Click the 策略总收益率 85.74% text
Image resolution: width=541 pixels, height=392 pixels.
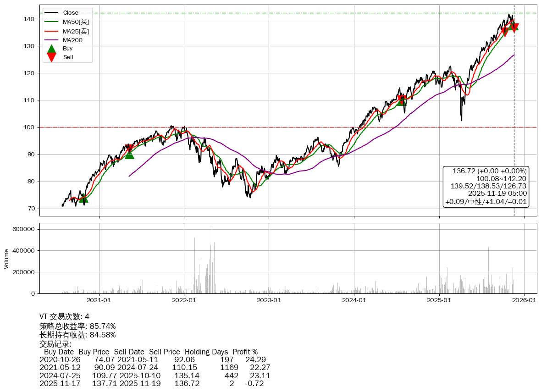[77, 326]
